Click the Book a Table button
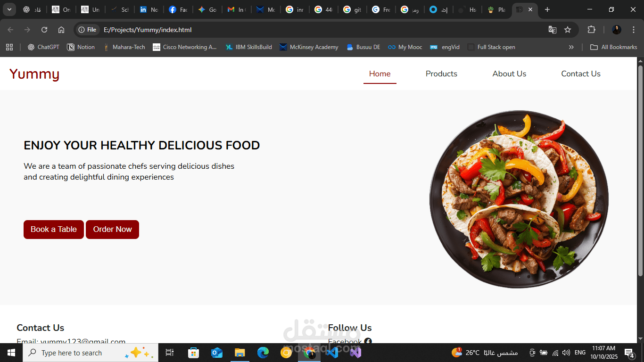The height and width of the screenshot is (362, 644). (53, 230)
